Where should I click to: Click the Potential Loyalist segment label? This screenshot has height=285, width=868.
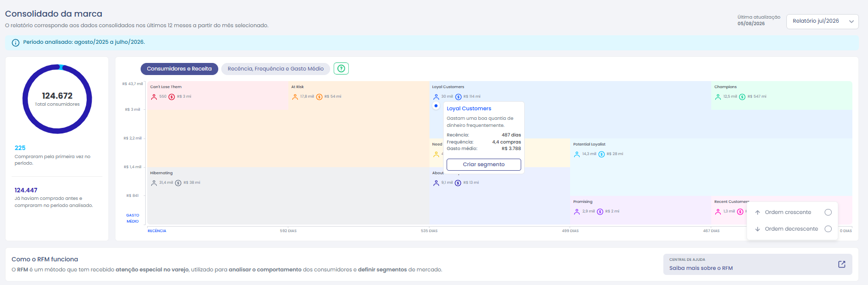tap(589, 145)
